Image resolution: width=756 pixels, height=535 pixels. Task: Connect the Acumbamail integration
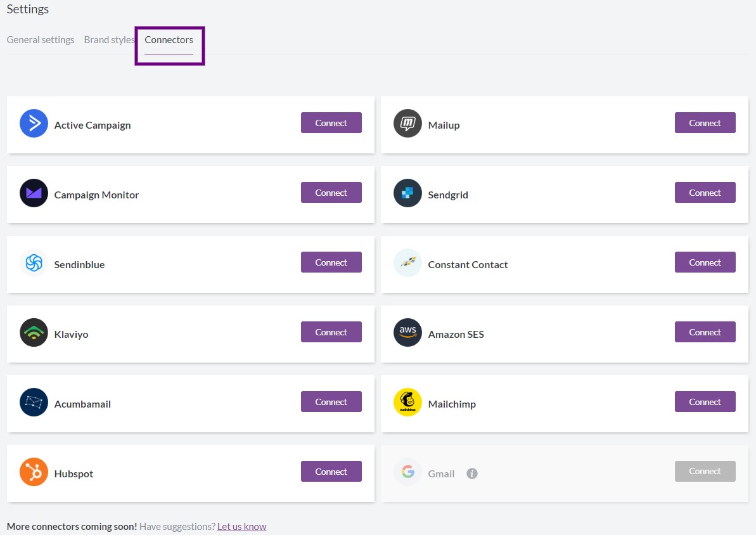(x=331, y=402)
